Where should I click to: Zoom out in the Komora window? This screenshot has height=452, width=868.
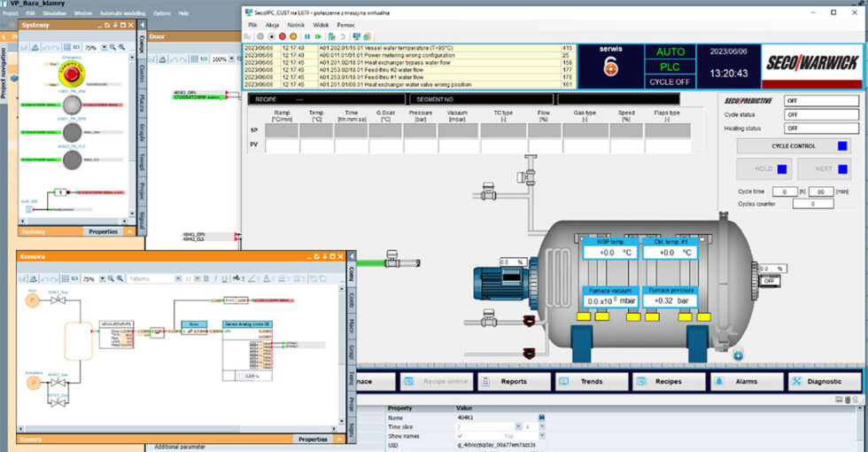click(x=111, y=278)
